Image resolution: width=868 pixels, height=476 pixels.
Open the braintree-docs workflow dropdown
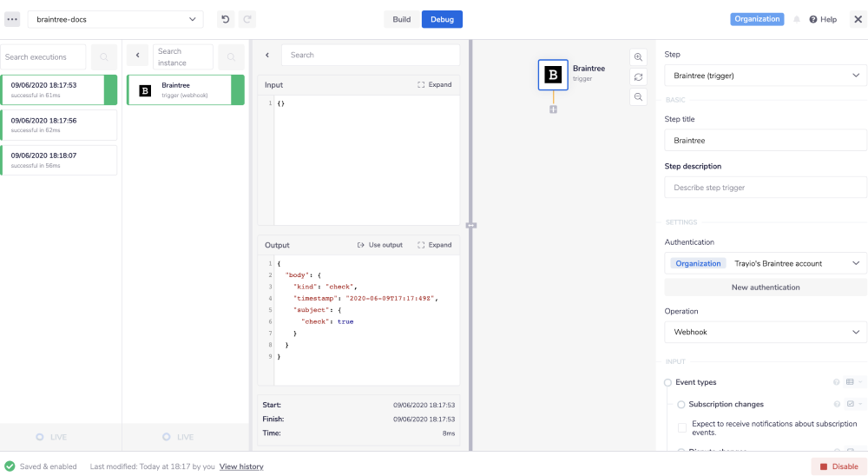(115, 19)
